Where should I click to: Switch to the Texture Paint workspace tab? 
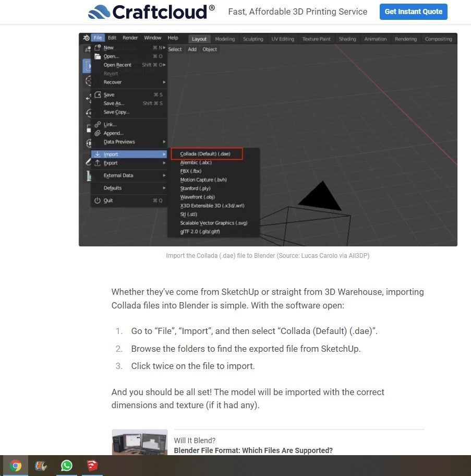[316, 39]
